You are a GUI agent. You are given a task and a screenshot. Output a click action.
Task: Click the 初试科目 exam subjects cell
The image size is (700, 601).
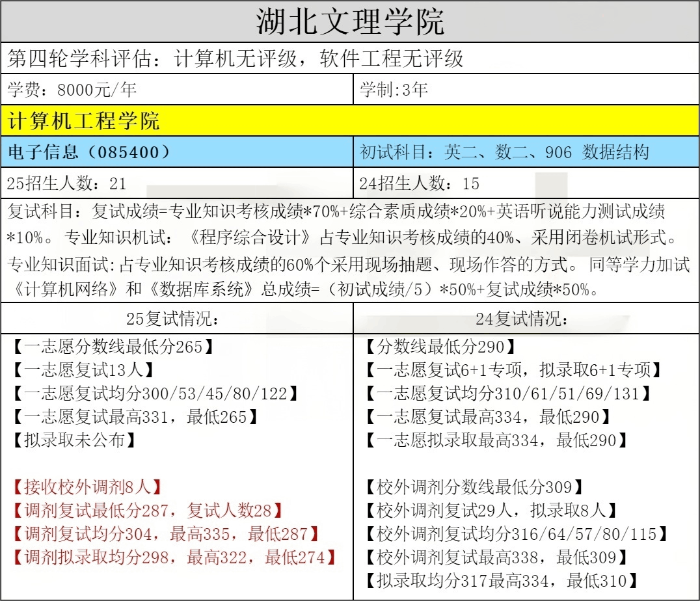click(x=504, y=152)
